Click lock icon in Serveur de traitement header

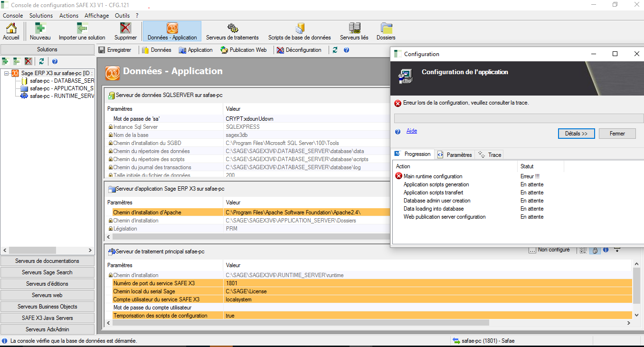pyautogui.click(x=595, y=250)
